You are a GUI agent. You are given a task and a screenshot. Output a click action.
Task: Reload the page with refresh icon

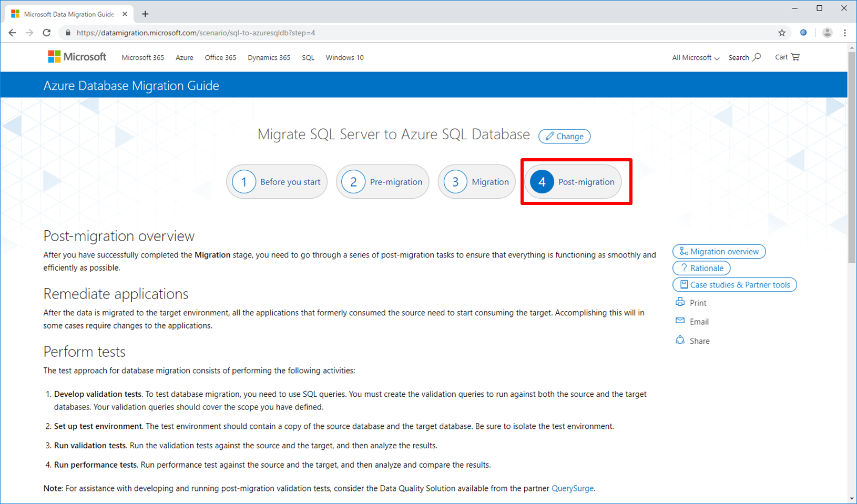[47, 33]
